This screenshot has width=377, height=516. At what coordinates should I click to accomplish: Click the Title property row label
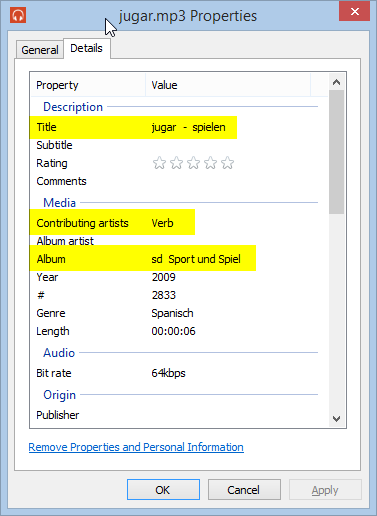[46, 127]
